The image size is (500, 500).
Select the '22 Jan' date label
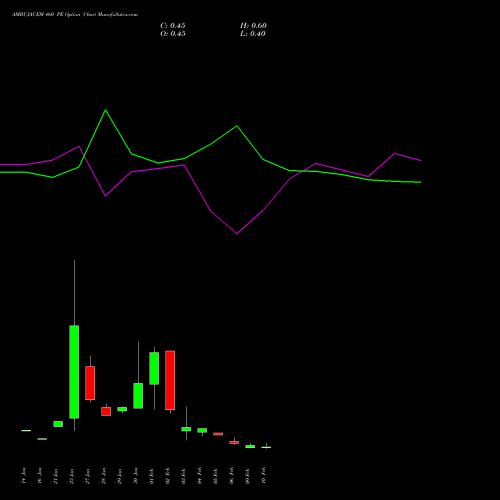72,475
